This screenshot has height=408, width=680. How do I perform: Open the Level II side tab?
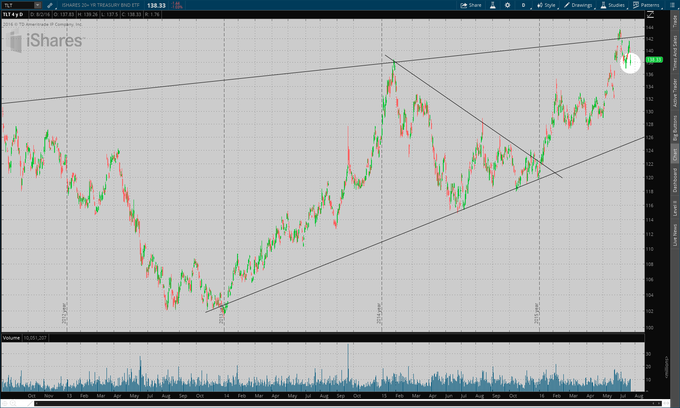tap(675, 209)
